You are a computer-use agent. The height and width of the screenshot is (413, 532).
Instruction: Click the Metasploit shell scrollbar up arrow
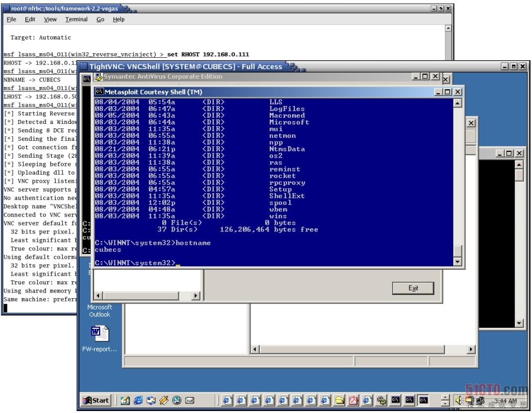457,103
